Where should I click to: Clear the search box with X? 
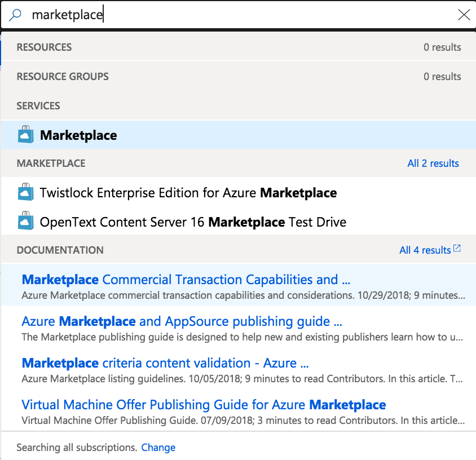coord(464,15)
